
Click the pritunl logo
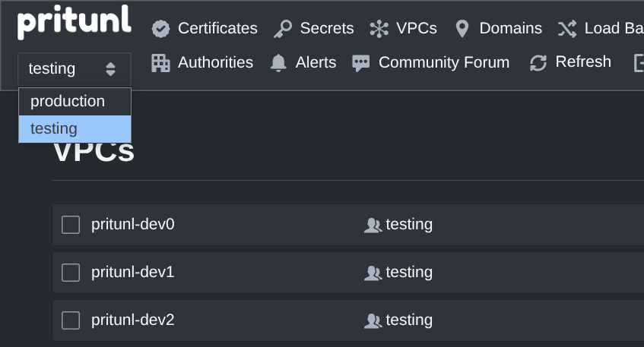pyautogui.click(x=74, y=22)
